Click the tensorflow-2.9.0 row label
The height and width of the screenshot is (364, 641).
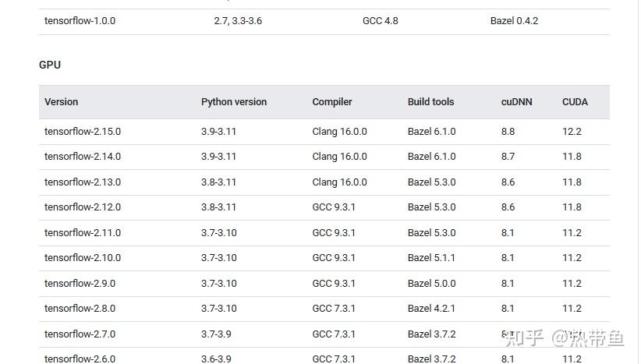(x=80, y=284)
